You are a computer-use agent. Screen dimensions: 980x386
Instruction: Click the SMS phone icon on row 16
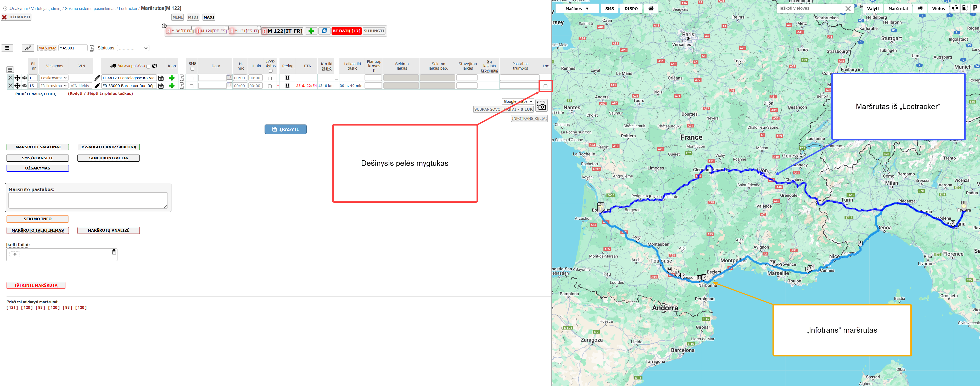pos(182,86)
